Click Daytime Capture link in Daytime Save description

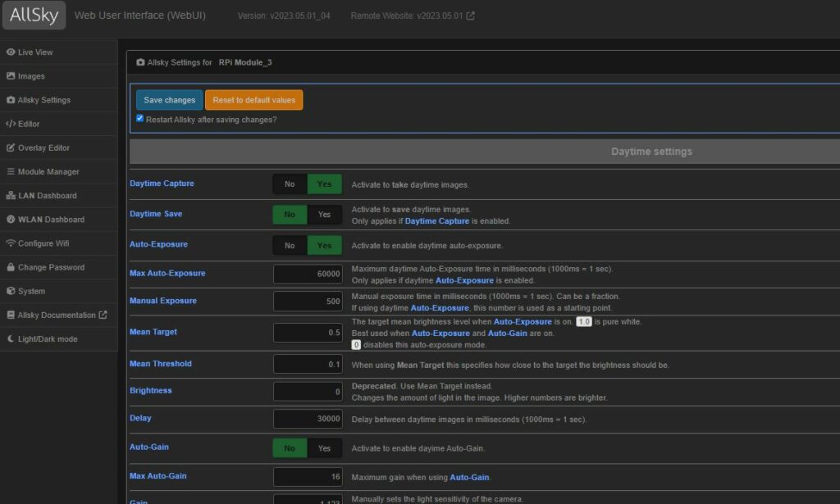point(436,221)
